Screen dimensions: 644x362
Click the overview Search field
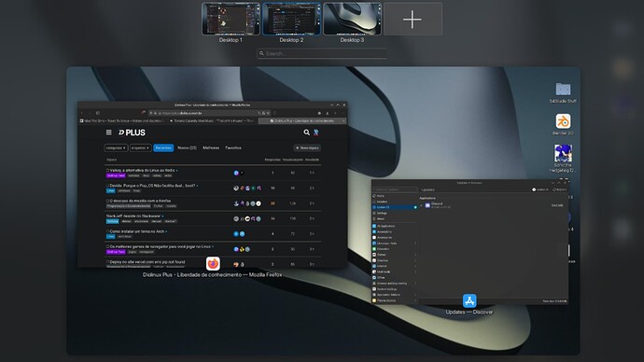(x=322, y=53)
